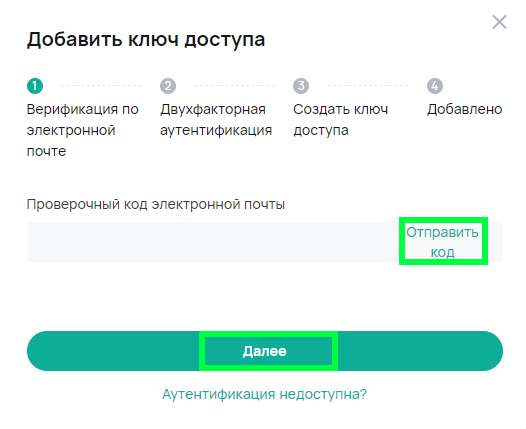The image size is (526, 429).
Task: Click the gray step 3 circle icon
Action: [301, 86]
